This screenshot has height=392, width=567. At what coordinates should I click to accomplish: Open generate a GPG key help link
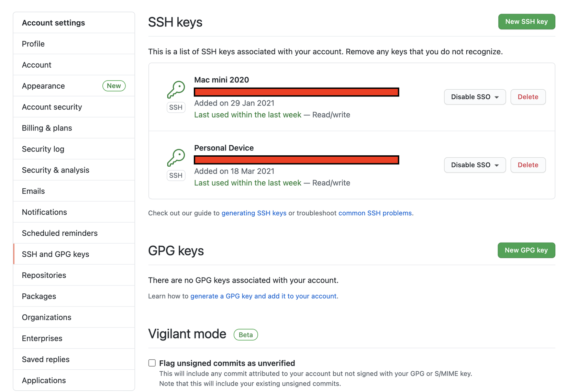[263, 296]
